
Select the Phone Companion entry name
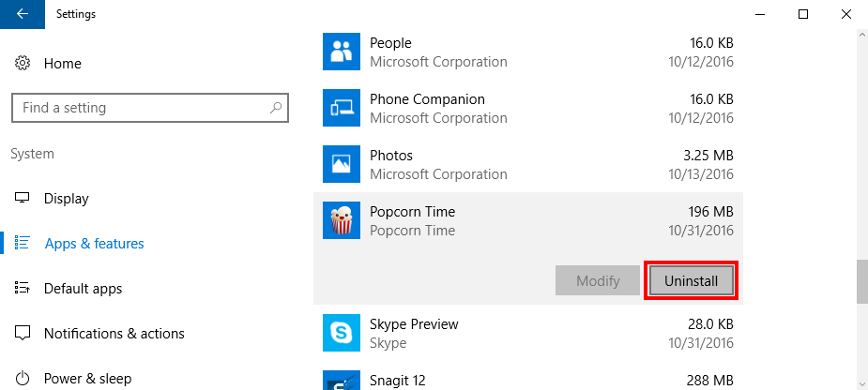tap(427, 99)
